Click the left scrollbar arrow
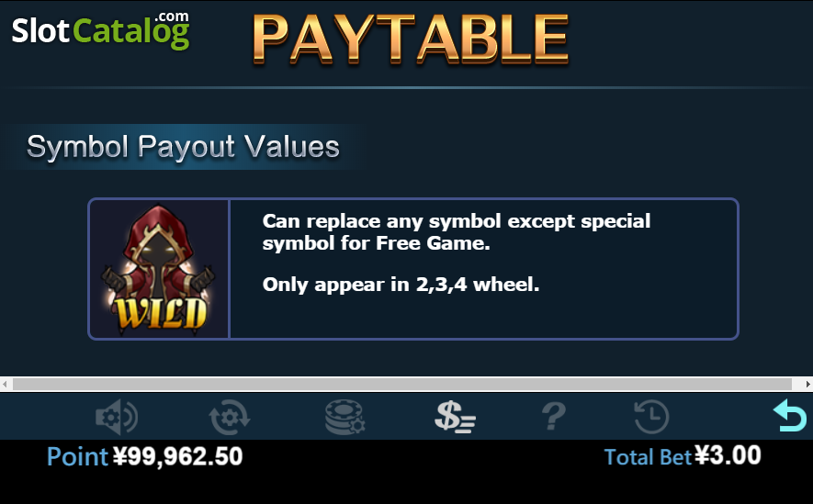Screen dimensions: 813x504 click(x=5, y=385)
